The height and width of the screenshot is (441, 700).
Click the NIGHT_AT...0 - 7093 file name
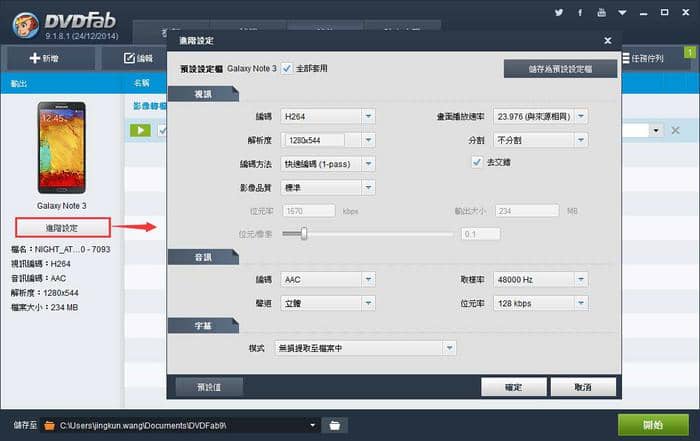[x=72, y=249]
